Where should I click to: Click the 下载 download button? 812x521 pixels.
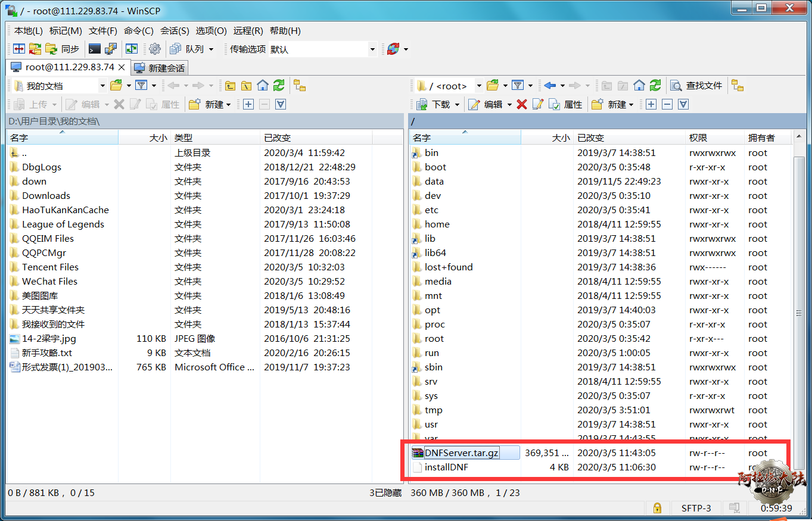click(x=440, y=104)
